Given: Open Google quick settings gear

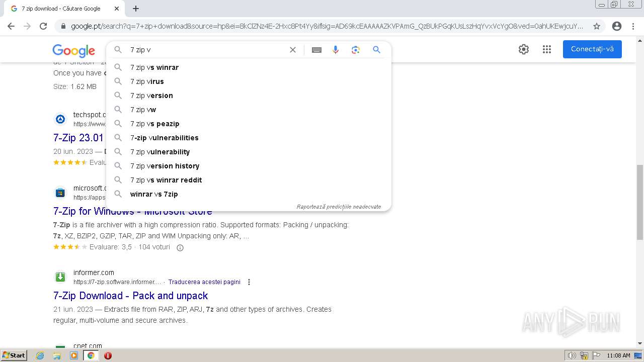Looking at the screenshot, I should (x=524, y=49).
